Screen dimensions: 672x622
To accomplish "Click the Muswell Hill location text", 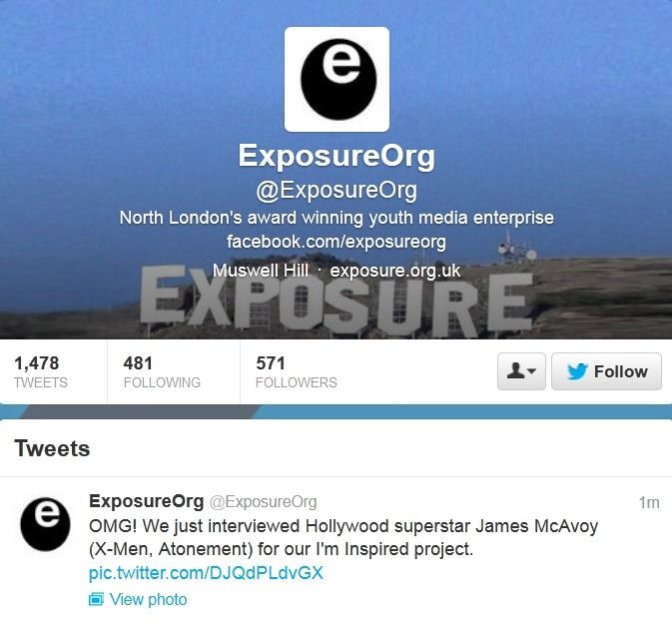I will pos(261,271).
